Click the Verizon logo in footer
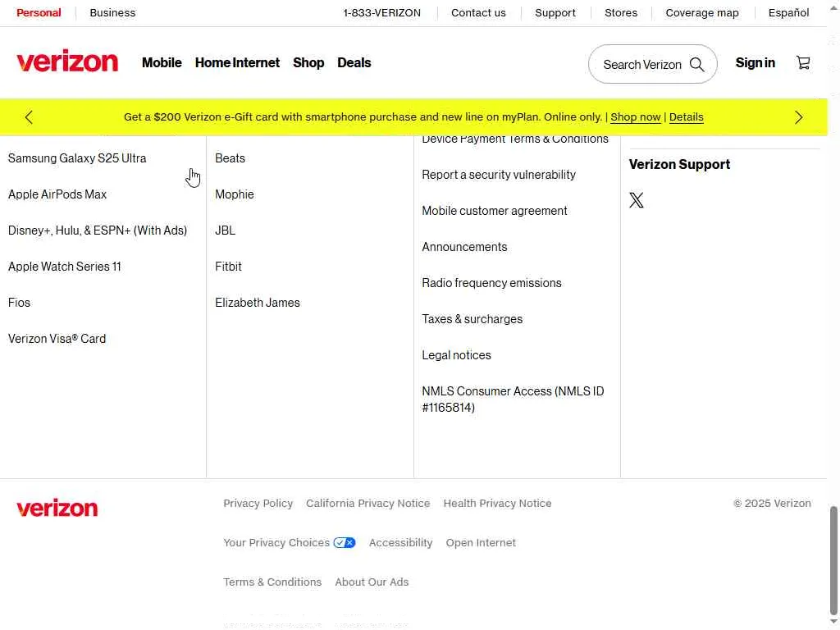The image size is (840, 630). click(x=57, y=508)
